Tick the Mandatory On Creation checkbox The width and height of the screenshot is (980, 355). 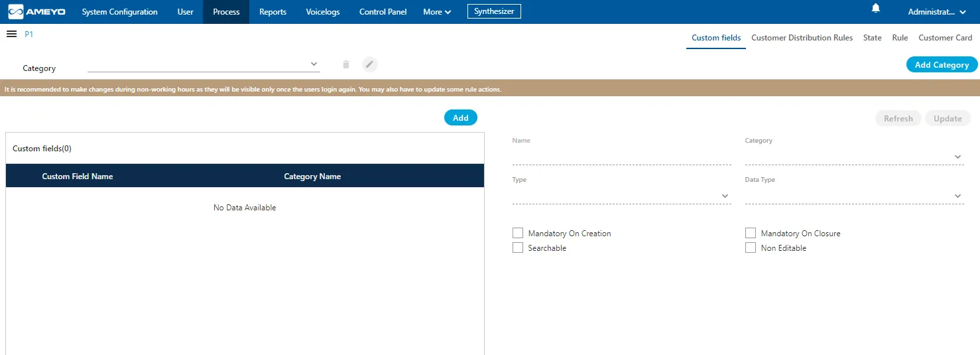[x=518, y=233]
